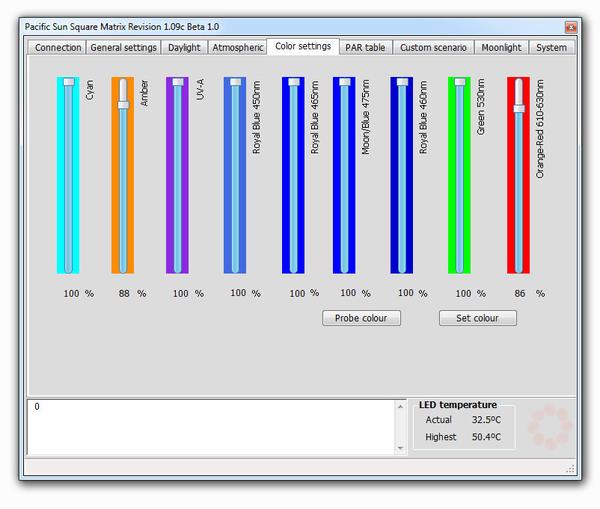
Task: Click the Moon/Blue 475nm slider handle
Action: [x=345, y=82]
